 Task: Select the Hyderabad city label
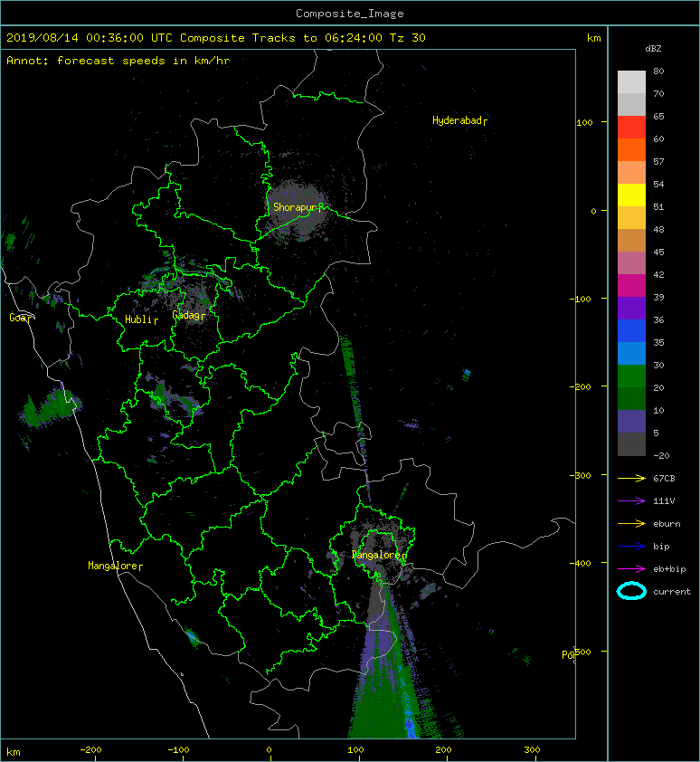[459, 120]
